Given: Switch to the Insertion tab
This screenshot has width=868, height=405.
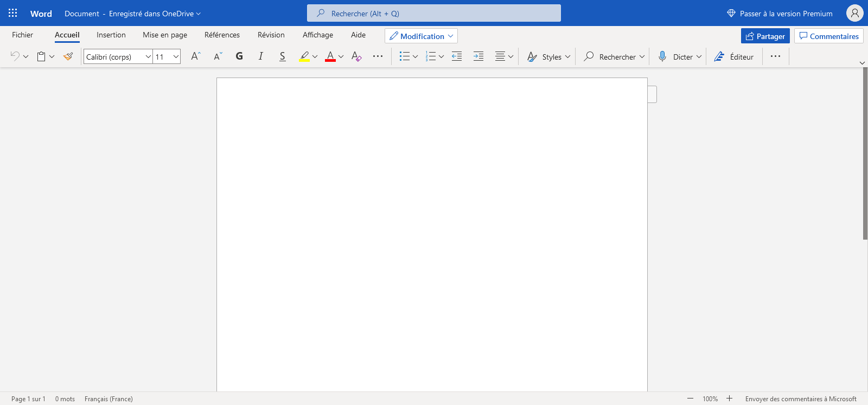Looking at the screenshot, I should tap(111, 35).
